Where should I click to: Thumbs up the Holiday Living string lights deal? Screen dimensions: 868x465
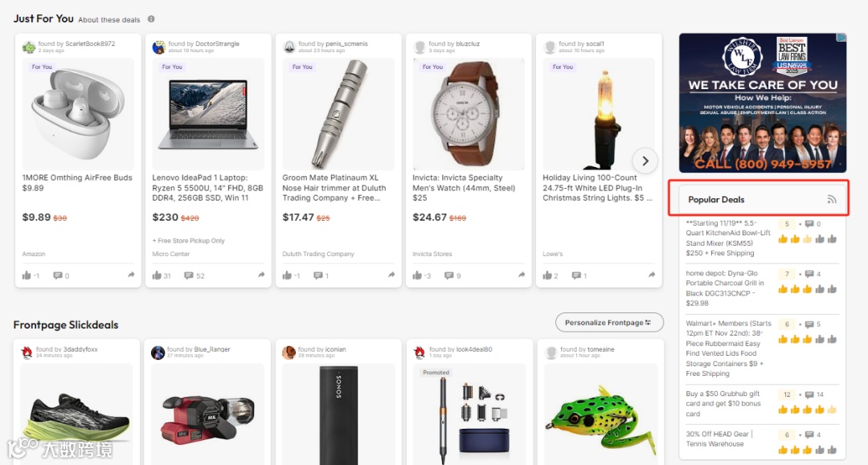[x=547, y=275]
